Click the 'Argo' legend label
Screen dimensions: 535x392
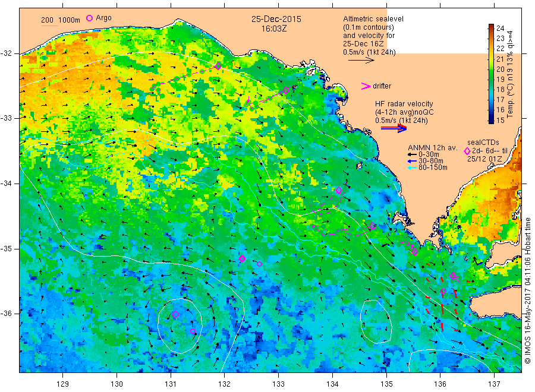[103, 18]
